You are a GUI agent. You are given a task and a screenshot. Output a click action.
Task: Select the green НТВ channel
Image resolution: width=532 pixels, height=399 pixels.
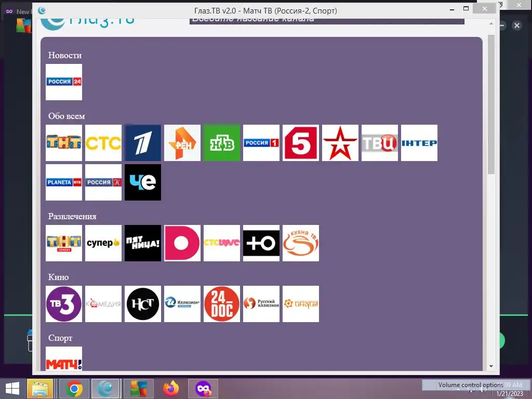tap(221, 143)
